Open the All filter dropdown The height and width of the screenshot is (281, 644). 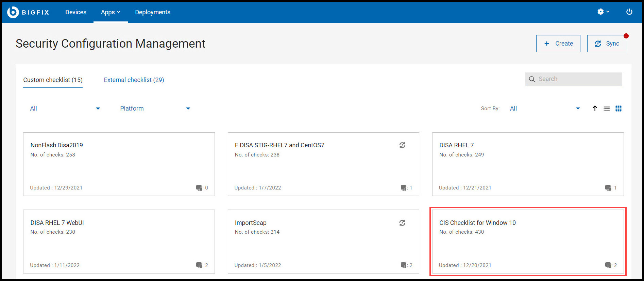point(65,109)
